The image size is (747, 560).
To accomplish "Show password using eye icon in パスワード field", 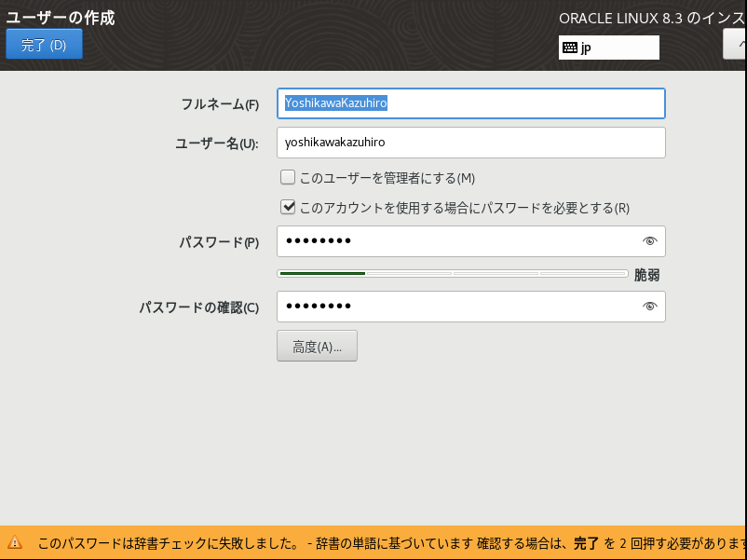I will pyautogui.click(x=650, y=241).
